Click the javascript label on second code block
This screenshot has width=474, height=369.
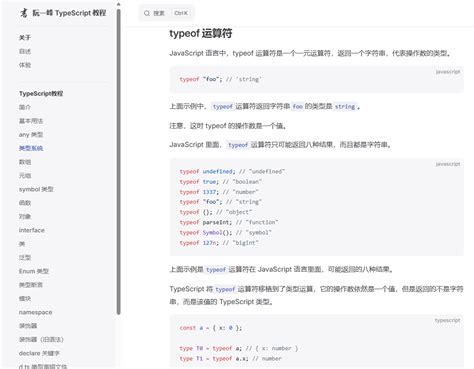coord(448,164)
